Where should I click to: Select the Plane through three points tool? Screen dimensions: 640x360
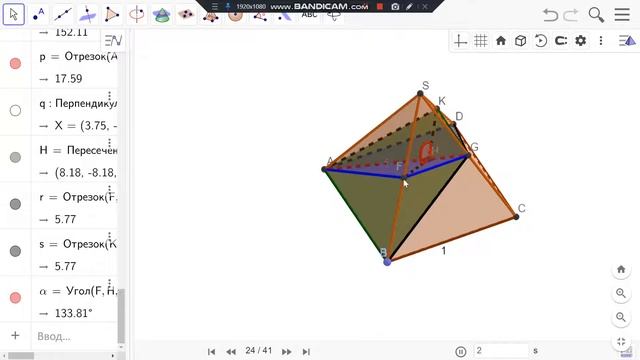186,15
